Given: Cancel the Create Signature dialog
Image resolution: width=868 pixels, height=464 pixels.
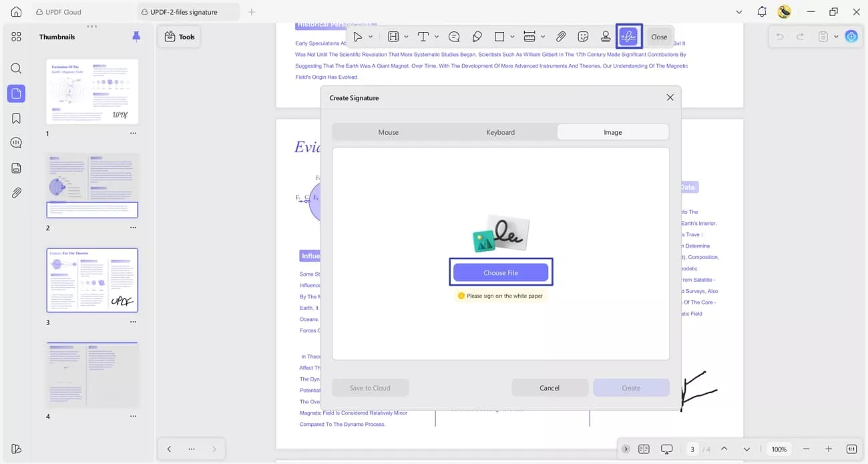Looking at the screenshot, I should tap(550, 387).
